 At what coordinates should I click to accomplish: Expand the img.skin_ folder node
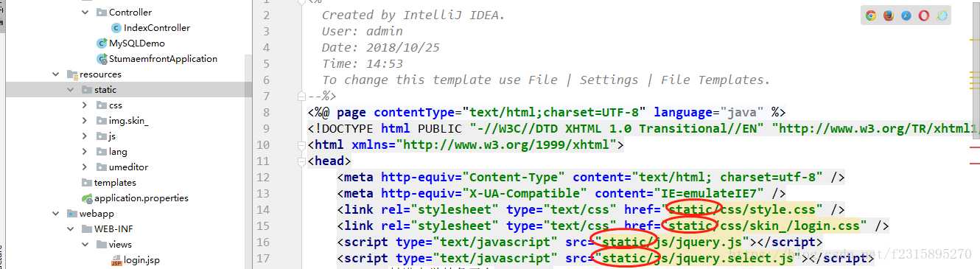click(x=85, y=121)
